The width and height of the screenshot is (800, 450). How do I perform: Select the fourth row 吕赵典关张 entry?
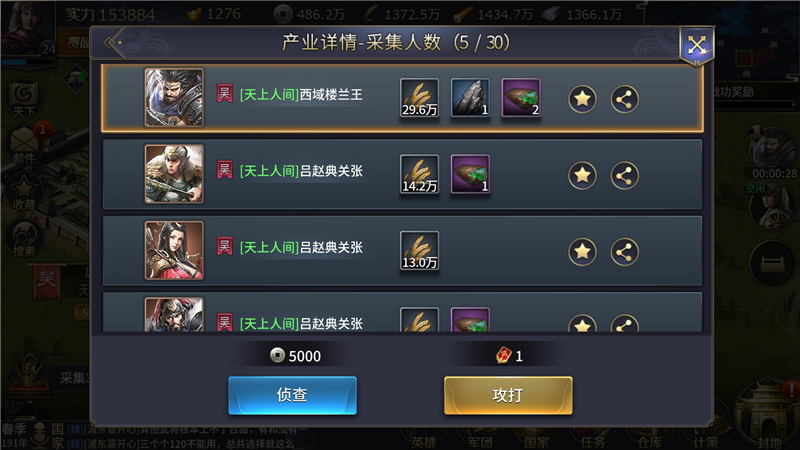(403, 312)
